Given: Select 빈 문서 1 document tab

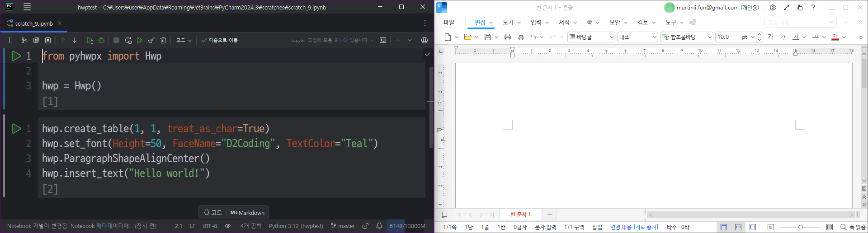Looking at the screenshot, I should pyautogui.click(x=520, y=214).
